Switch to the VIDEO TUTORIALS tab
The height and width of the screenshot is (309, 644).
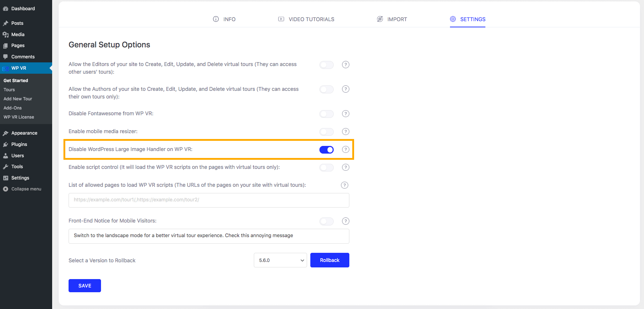point(306,19)
